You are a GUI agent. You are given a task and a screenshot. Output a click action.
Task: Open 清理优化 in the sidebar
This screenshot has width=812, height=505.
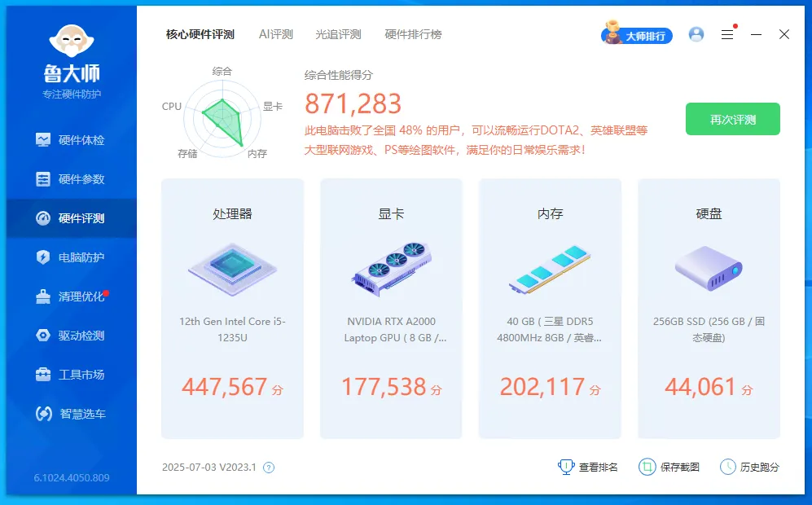pos(71,296)
